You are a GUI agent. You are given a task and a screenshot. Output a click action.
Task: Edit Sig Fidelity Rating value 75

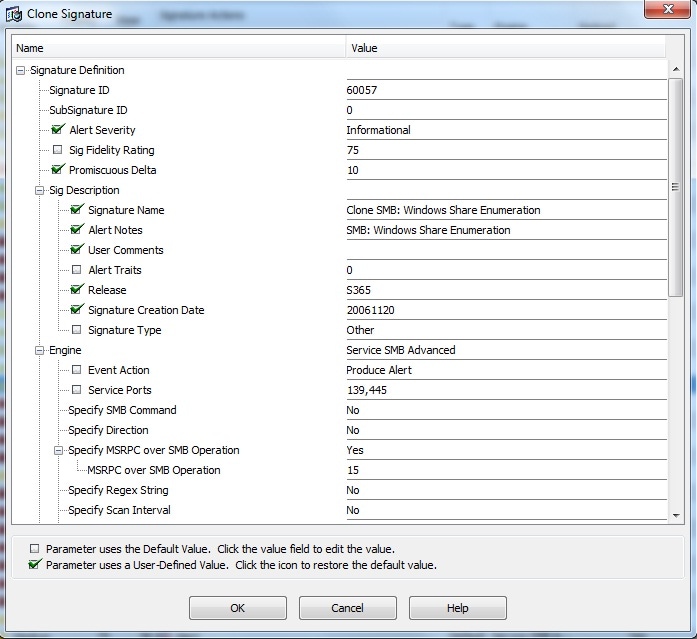point(506,150)
